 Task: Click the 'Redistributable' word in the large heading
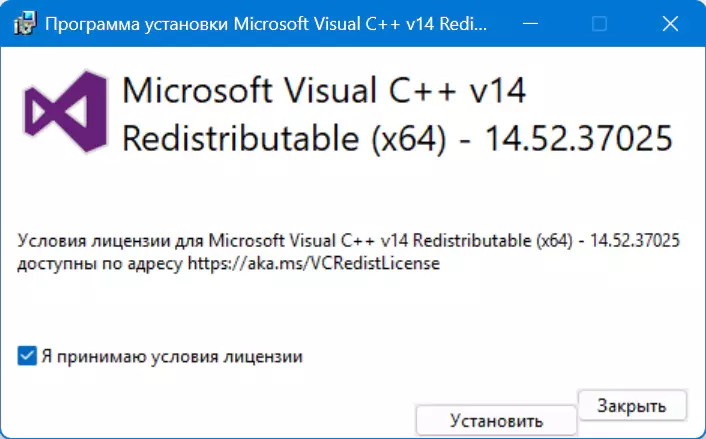241,138
